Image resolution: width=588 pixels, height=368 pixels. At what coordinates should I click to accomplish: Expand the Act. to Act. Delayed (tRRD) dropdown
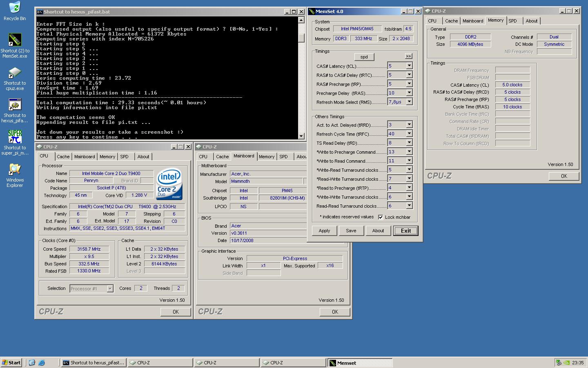409,125
